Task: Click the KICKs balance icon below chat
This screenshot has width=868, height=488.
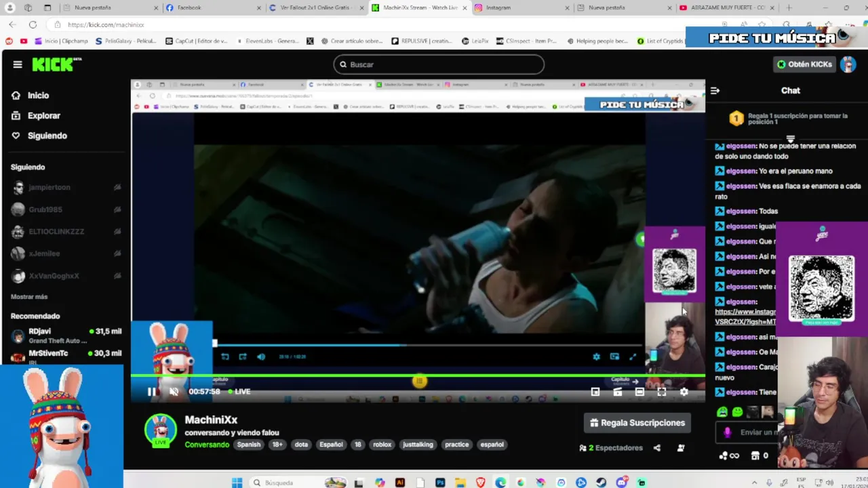Action: [x=729, y=455]
